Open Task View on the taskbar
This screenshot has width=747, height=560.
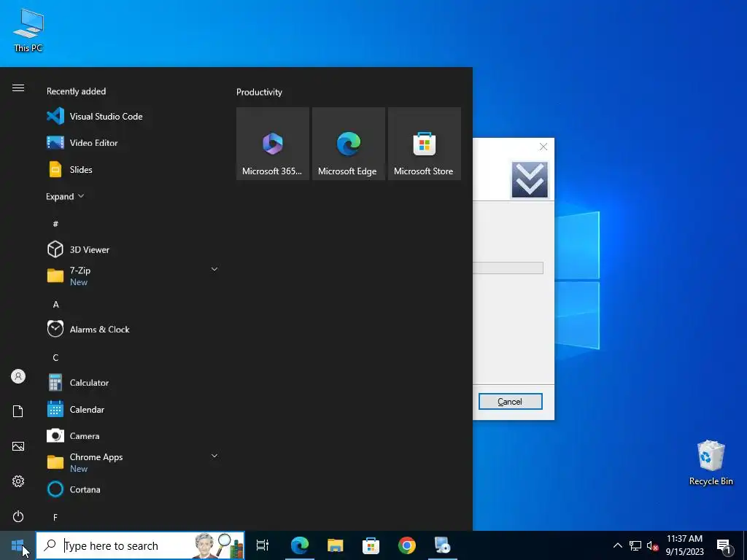263,545
